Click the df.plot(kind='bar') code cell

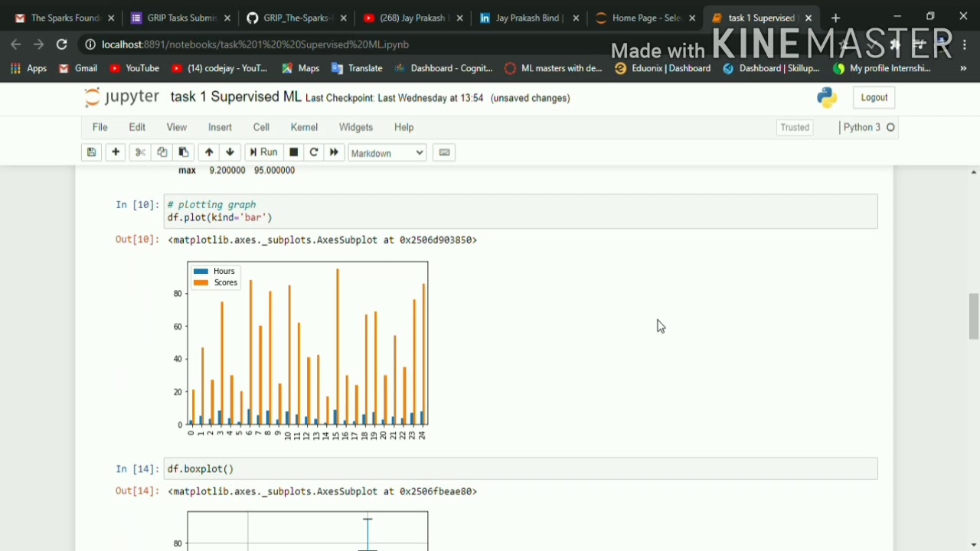(521, 211)
